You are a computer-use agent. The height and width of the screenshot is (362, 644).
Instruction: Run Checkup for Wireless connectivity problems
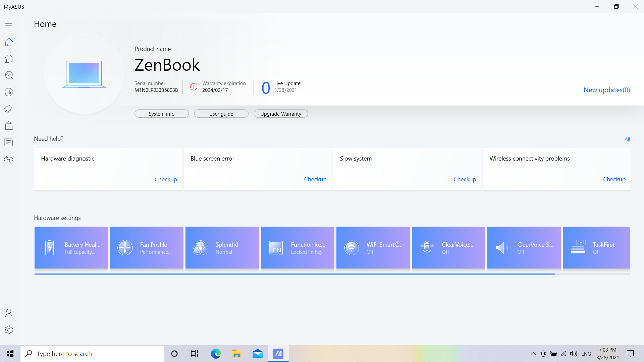614,179
